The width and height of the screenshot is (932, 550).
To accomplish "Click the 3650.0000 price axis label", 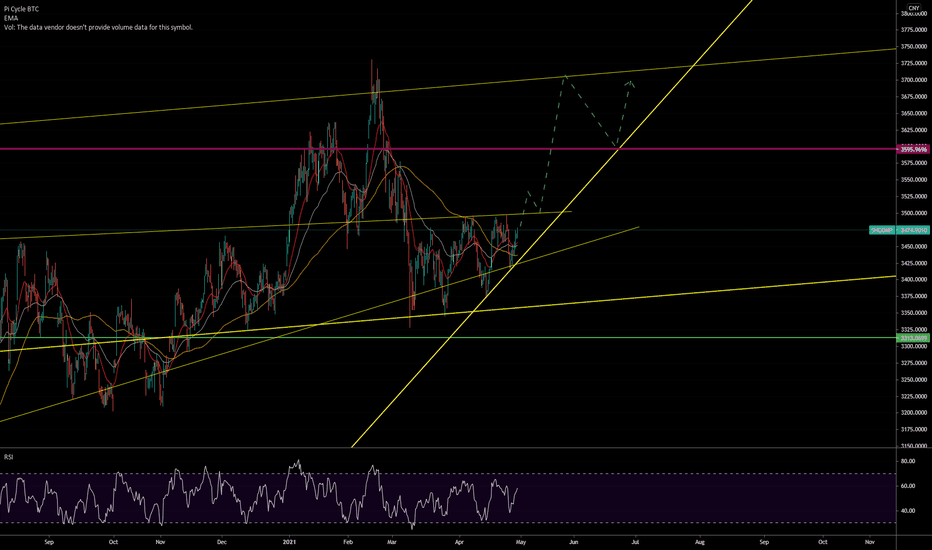I will click(x=914, y=113).
